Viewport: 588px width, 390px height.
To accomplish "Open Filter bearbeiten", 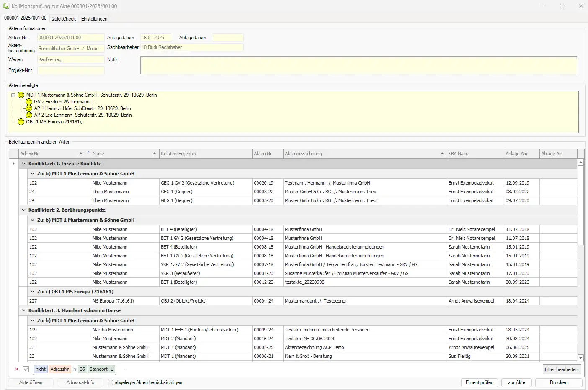I will (561, 369).
